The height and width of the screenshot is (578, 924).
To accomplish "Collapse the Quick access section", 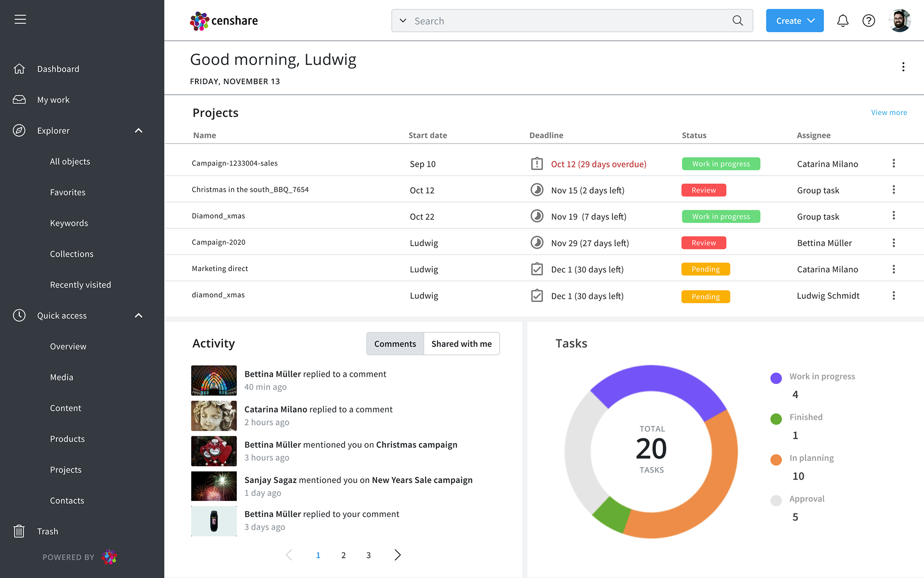I will [139, 315].
